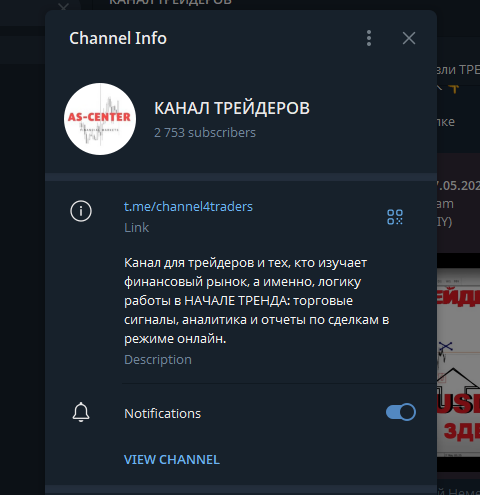Click the Link caption under the URL
The width and height of the screenshot is (480, 495).
point(136,228)
